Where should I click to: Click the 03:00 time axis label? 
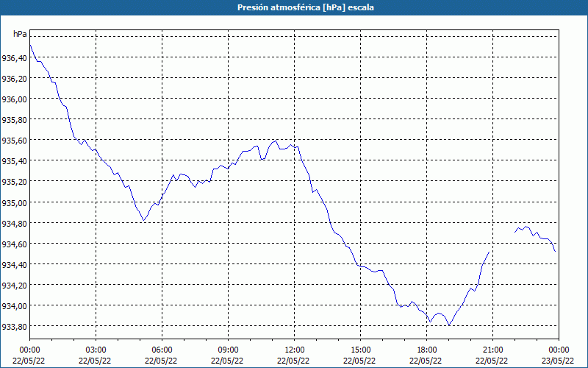96,350
